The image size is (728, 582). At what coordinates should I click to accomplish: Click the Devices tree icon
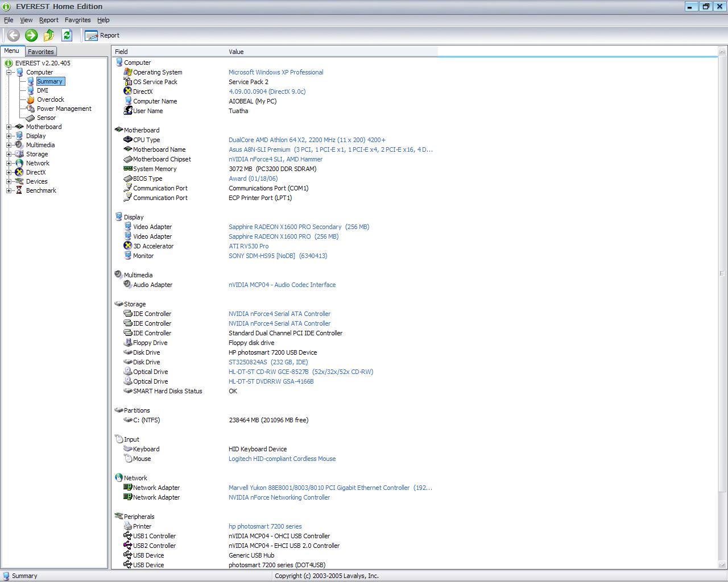click(19, 181)
